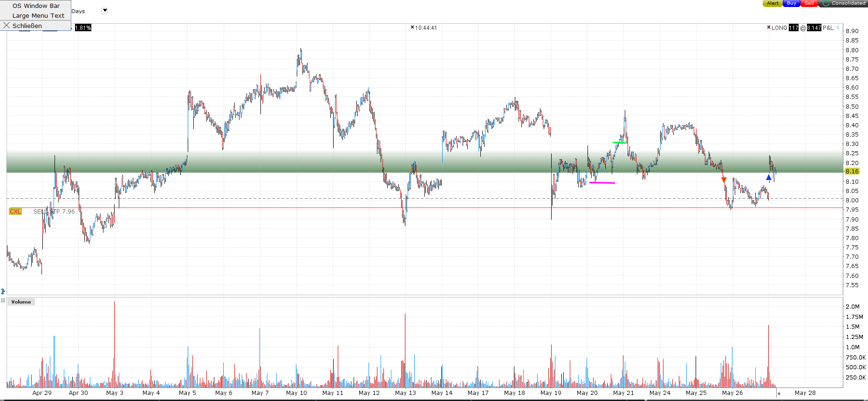Dismiss the 10:44:41 time label via X
868x401 pixels.
[x=412, y=28]
